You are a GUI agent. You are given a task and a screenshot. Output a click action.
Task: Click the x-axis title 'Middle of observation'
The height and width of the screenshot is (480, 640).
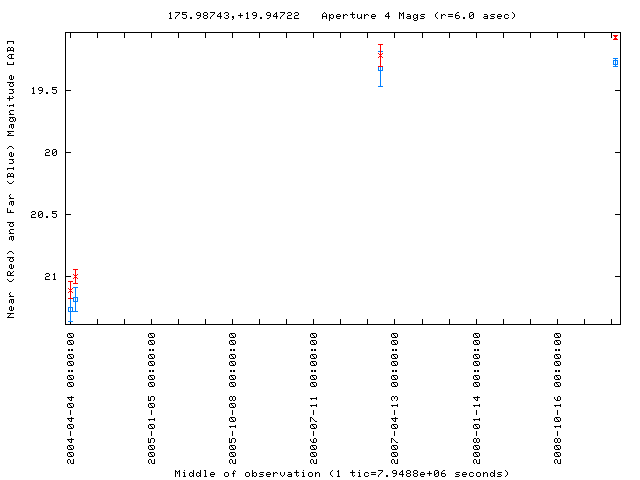point(247,474)
